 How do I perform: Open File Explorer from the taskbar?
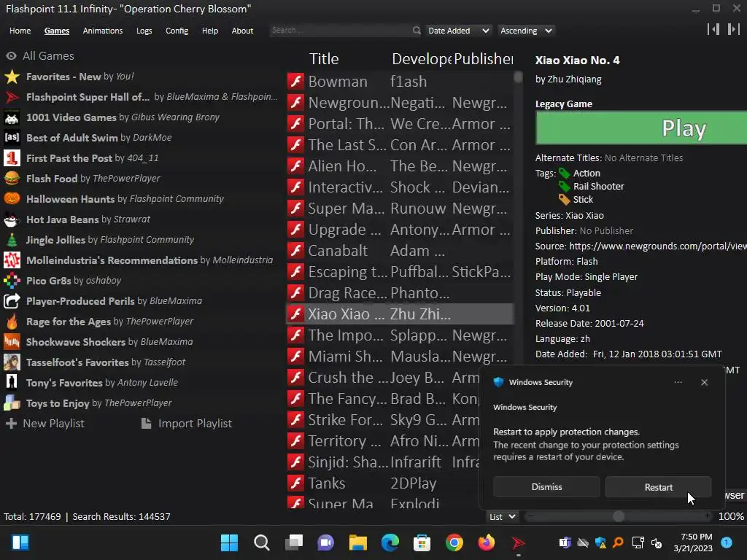point(357,542)
